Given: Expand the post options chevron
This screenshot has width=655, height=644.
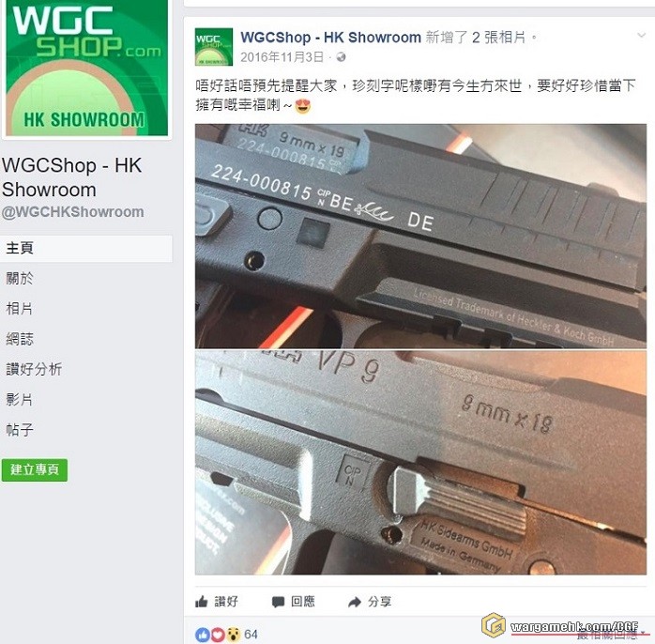Looking at the screenshot, I should pyautogui.click(x=641, y=36).
